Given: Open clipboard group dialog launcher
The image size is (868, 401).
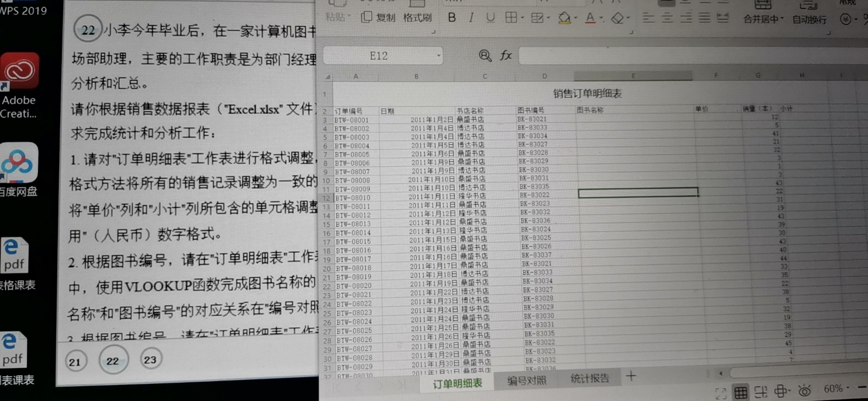Looking at the screenshot, I should (433, 32).
